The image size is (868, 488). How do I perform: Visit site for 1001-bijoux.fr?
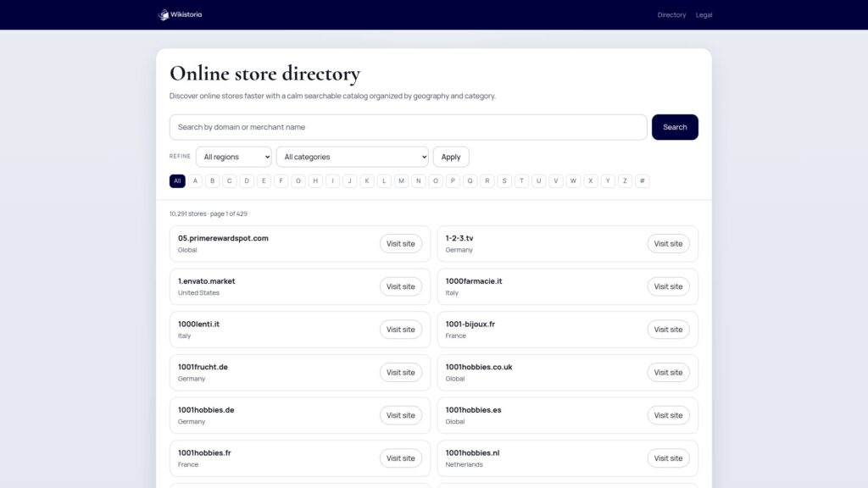(x=668, y=330)
